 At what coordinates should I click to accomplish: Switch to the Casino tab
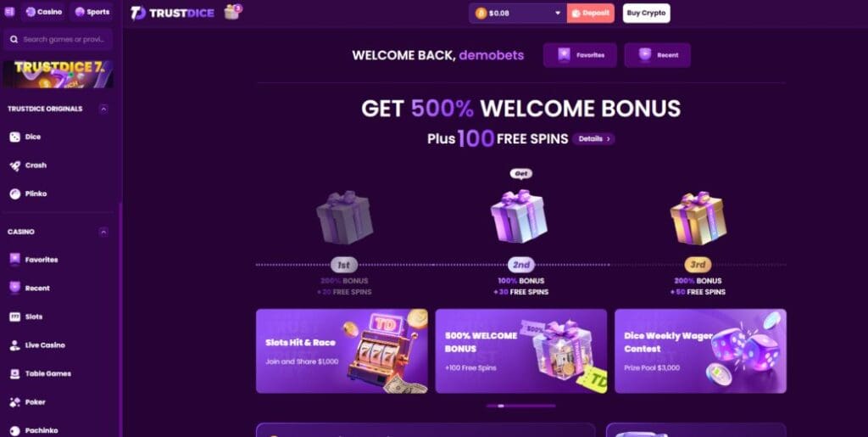(x=44, y=12)
